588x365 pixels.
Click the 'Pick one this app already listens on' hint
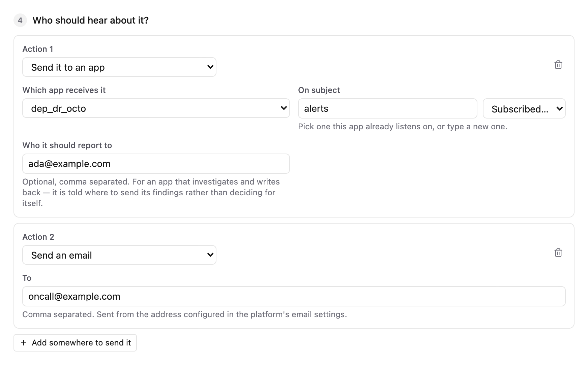pos(403,127)
